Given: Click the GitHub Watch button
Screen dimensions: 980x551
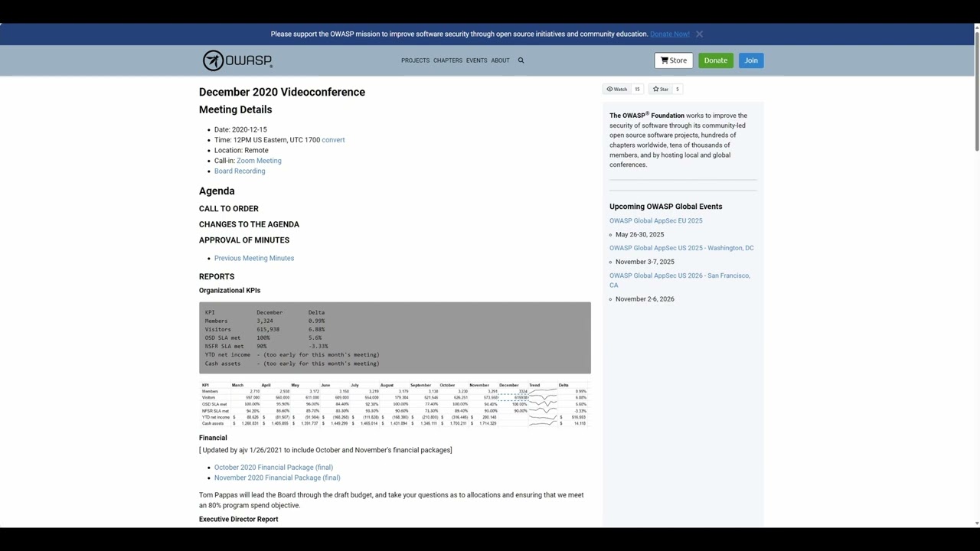Looking at the screenshot, I should tap(617, 89).
